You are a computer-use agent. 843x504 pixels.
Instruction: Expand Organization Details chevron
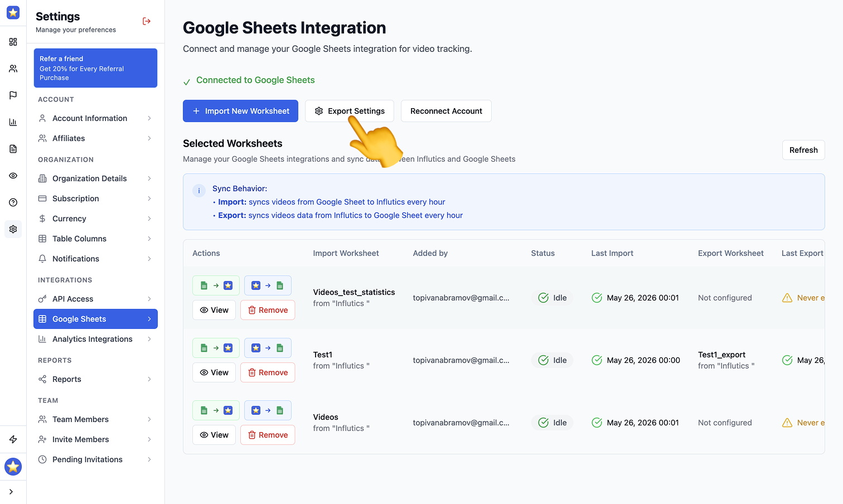coord(149,178)
